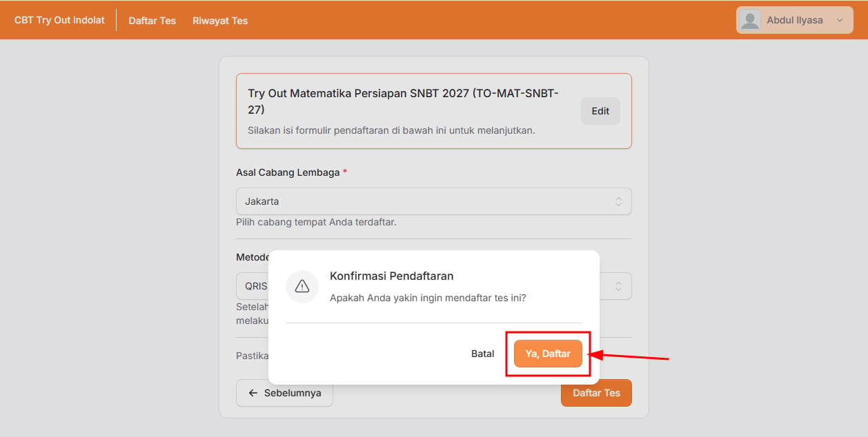The image size is (868, 437).
Task: Click the Try Out Matematika Persiapan SNBT title
Action: coord(404,101)
